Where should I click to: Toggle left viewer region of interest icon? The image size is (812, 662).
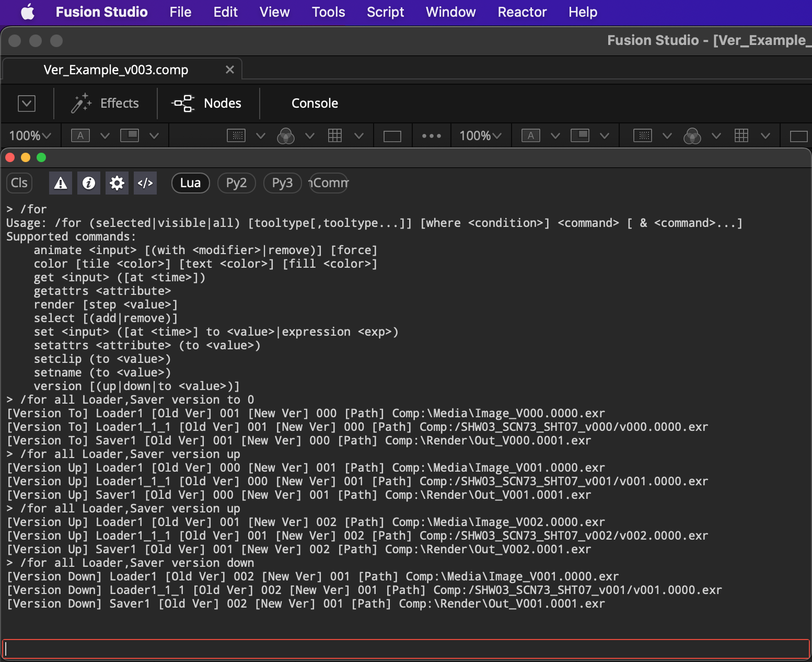(236, 136)
